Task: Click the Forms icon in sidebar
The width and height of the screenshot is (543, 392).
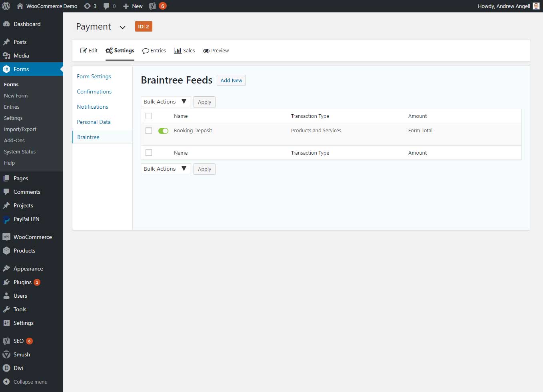Action: [x=6, y=69]
